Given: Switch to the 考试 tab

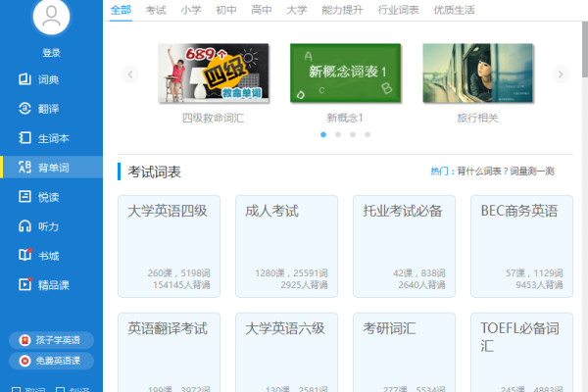Looking at the screenshot, I should point(156,10).
